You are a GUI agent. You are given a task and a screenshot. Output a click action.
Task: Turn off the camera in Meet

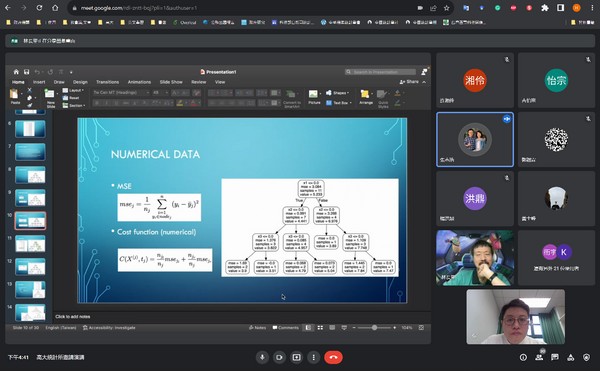pyautogui.click(x=279, y=357)
